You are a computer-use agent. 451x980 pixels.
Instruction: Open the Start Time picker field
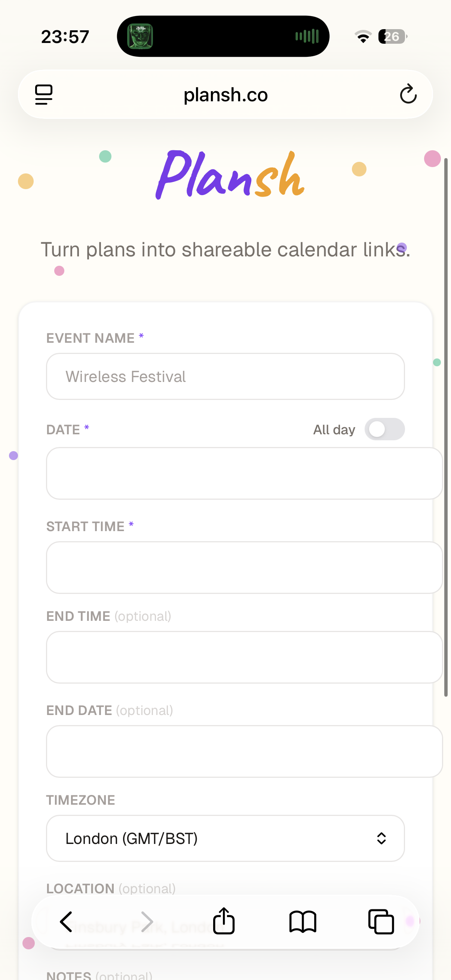click(x=243, y=567)
